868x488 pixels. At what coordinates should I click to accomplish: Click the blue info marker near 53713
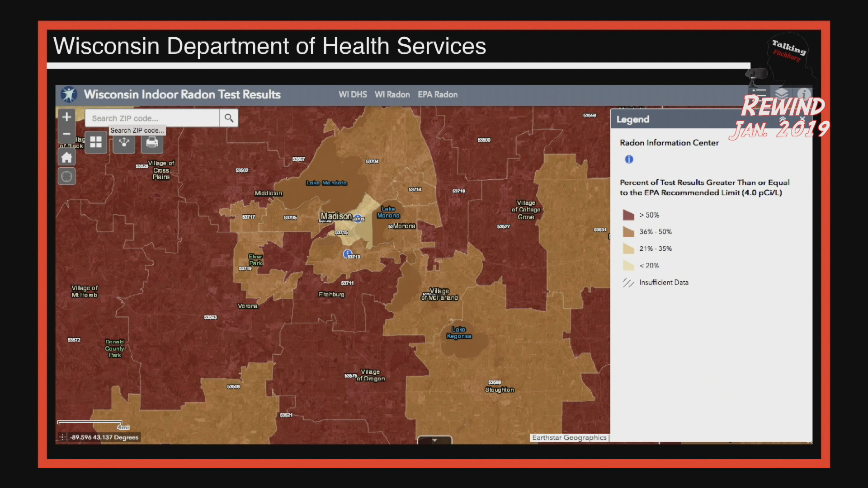coord(347,254)
